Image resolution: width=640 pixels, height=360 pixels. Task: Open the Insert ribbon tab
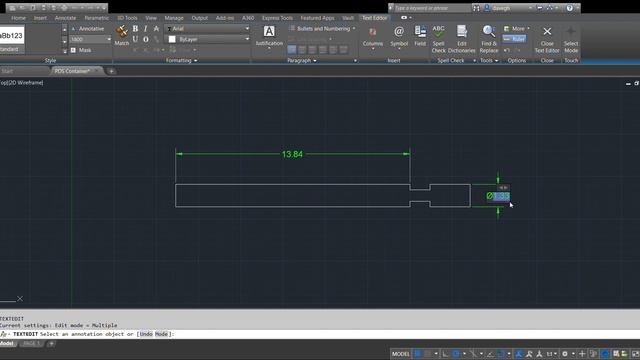point(40,18)
